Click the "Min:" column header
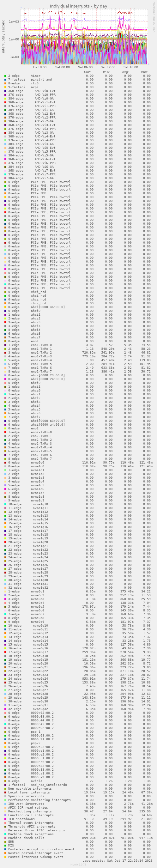157x868 pixels. [x=107, y=72]
